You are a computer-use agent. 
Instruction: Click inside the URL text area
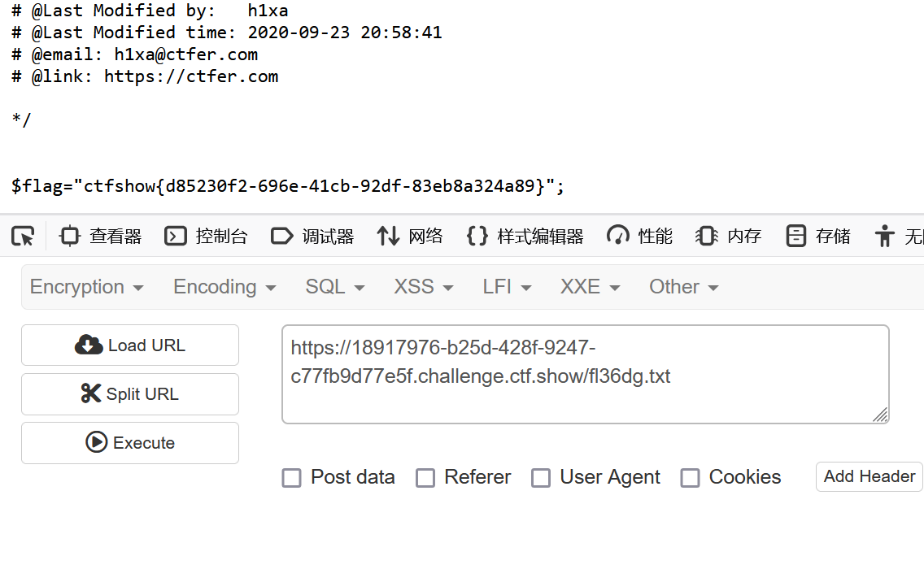[x=585, y=374]
